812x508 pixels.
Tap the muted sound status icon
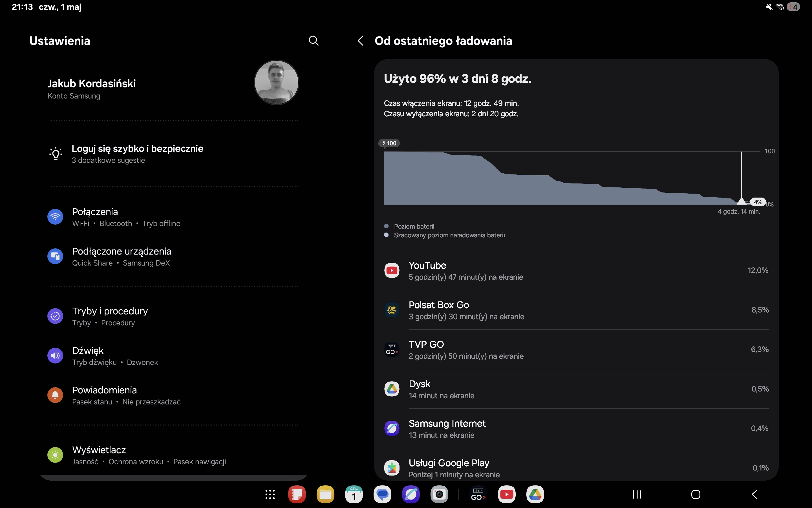[769, 7]
